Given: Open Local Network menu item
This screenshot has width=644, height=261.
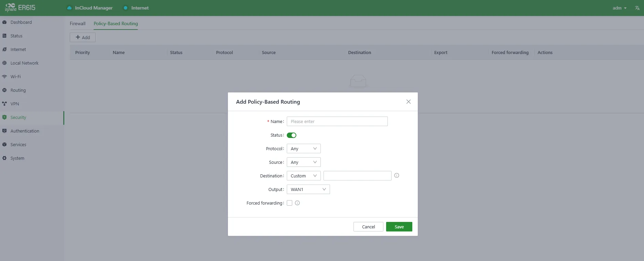Looking at the screenshot, I should [x=32, y=63].
